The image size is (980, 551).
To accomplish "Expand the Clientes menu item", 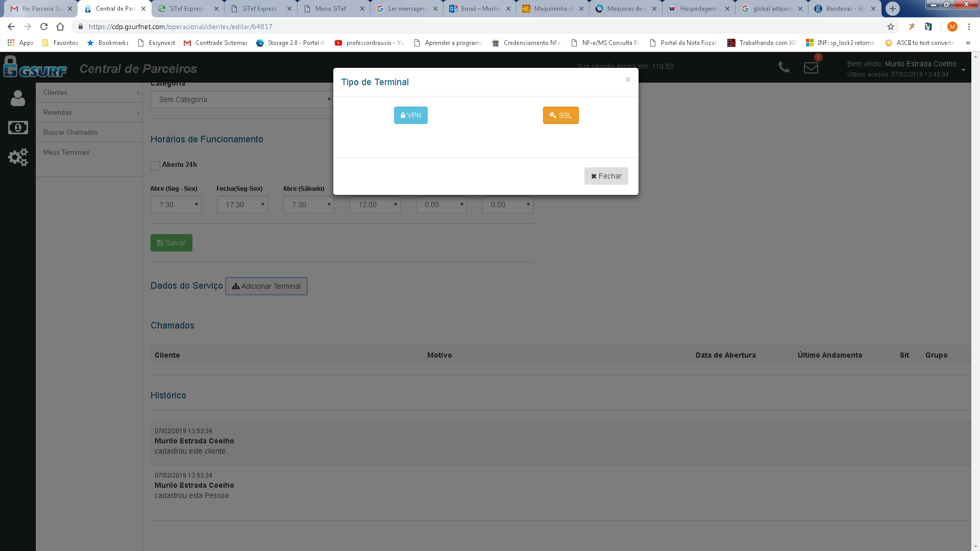I will click(89, 92).
